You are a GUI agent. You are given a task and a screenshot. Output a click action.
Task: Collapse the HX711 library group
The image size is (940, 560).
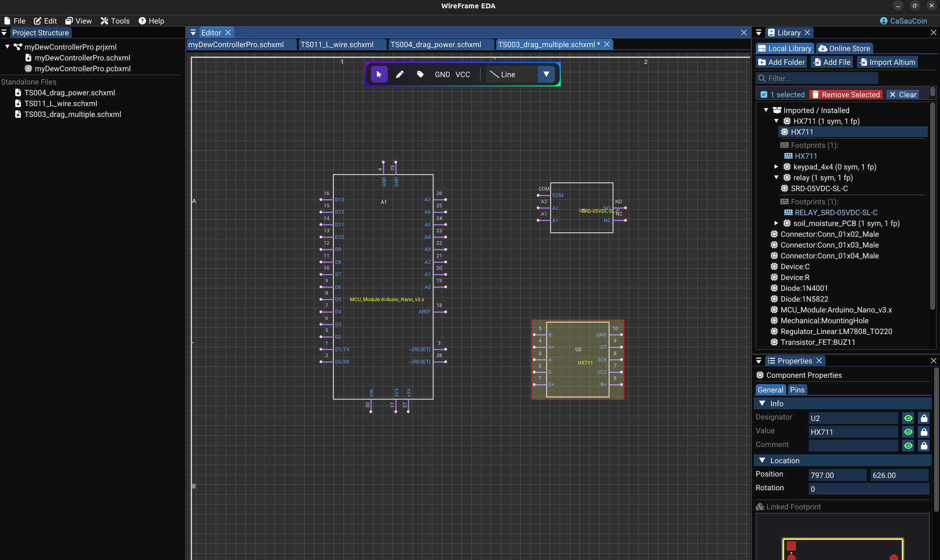point(776,121)
